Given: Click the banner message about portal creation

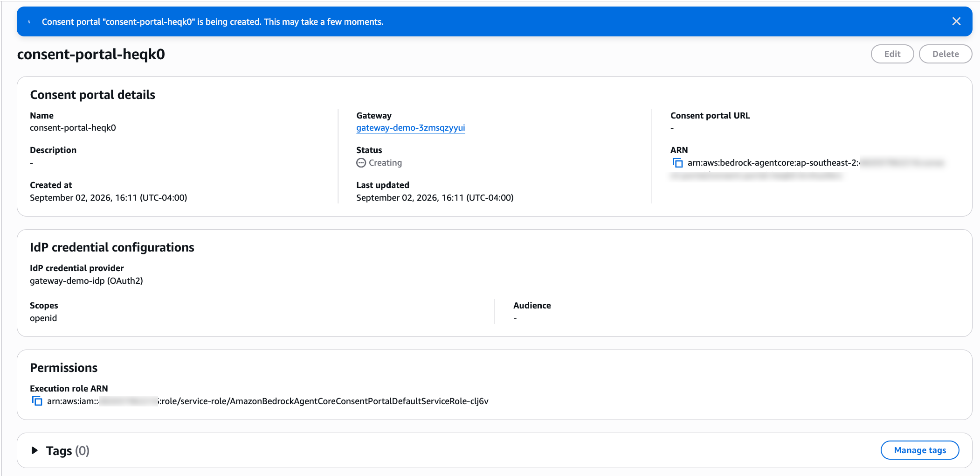Looking at the screenshot, I should pos(213,22).
